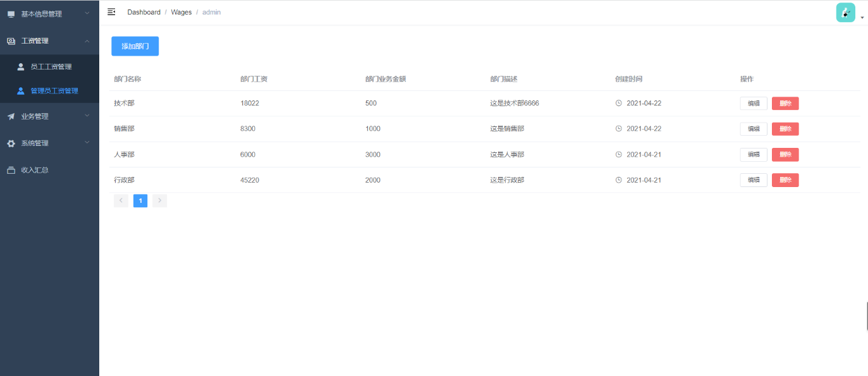Click the wallet icon beside 收入汇总

pyautogui.click(x=11, y=170)
